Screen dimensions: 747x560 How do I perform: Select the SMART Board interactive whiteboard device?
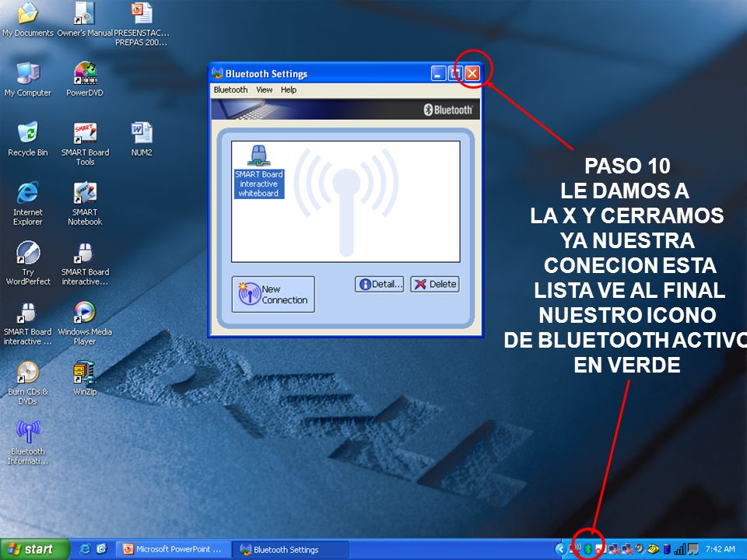[x=258, y=171]
